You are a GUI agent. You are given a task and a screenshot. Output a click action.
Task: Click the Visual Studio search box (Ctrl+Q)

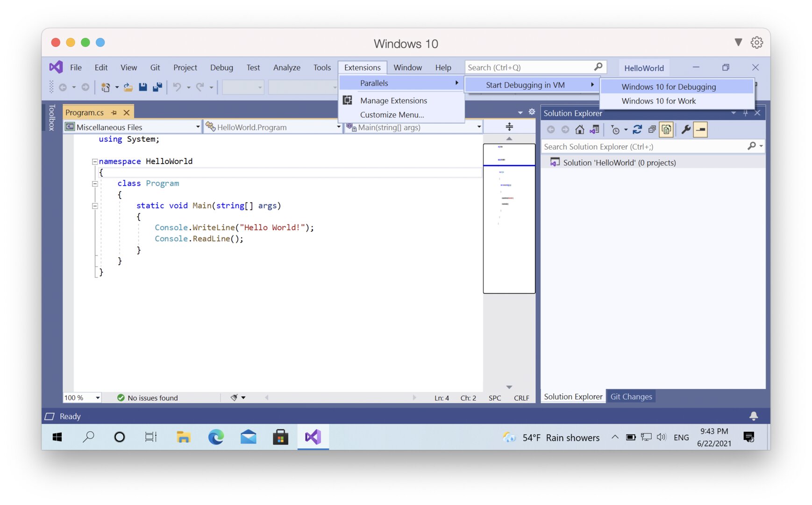coord(535,67)
